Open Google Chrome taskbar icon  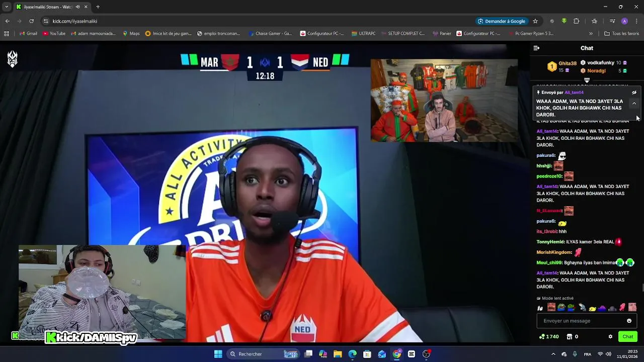tap(397, 354)
